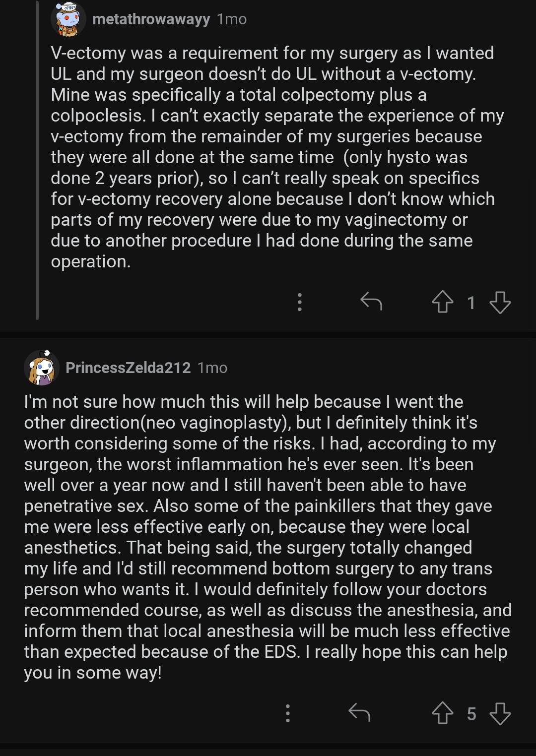The image size is (536, 756).
Task: Reply to metathrowawayy's comment
Action: tap(371, 302)
